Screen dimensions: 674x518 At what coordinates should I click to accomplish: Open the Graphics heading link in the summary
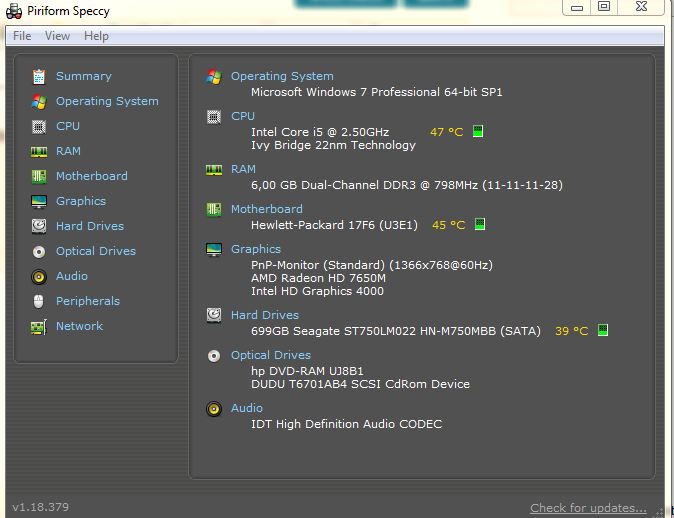(x=256, y=249)
